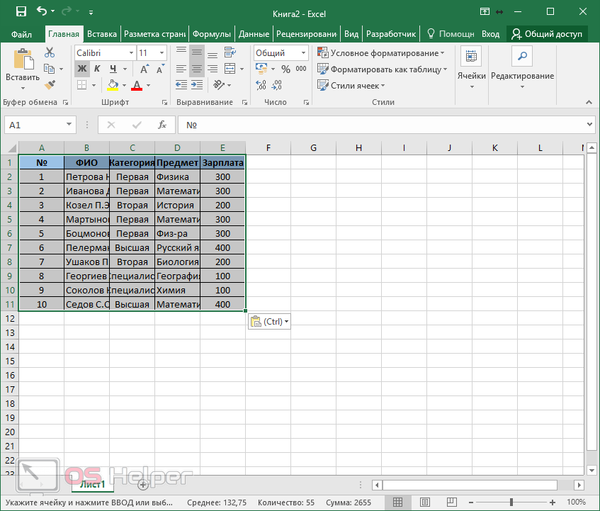Open Paste Options (Ctrl) dropdown
Viewport: 600px width, 511px height.
tap(269, 322)
